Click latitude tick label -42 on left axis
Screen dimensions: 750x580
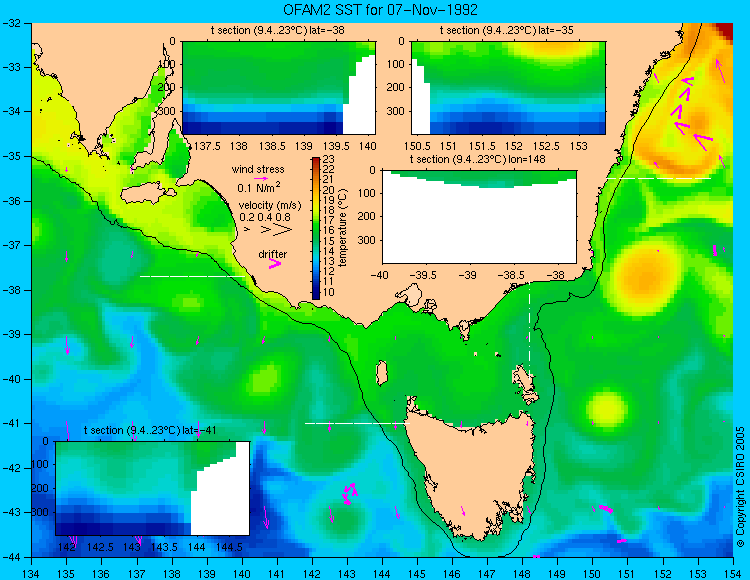(11, 468)
